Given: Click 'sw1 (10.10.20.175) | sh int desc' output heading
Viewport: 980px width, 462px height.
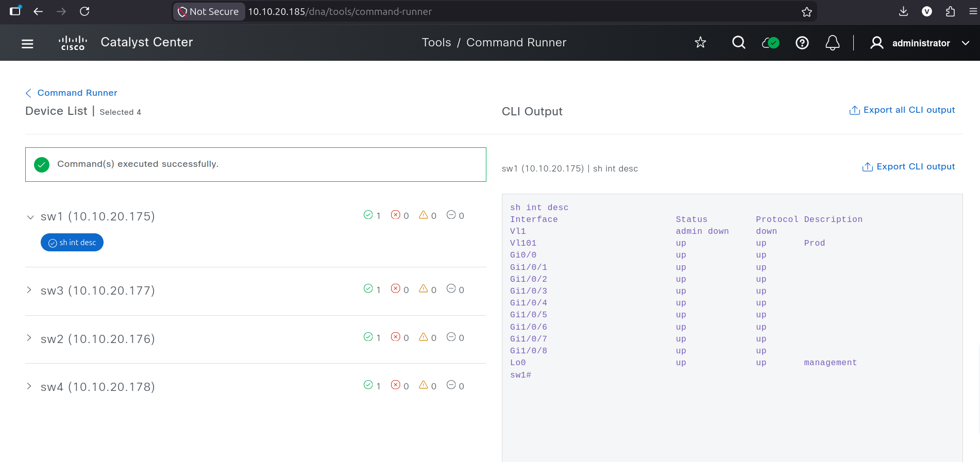Looking at the screenshot, I should [570, 168].
